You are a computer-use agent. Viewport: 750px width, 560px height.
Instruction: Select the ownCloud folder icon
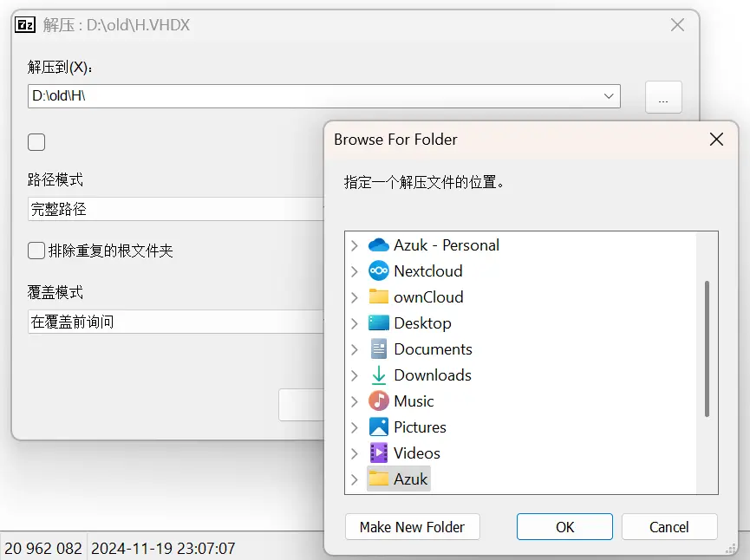coord(379,297)
